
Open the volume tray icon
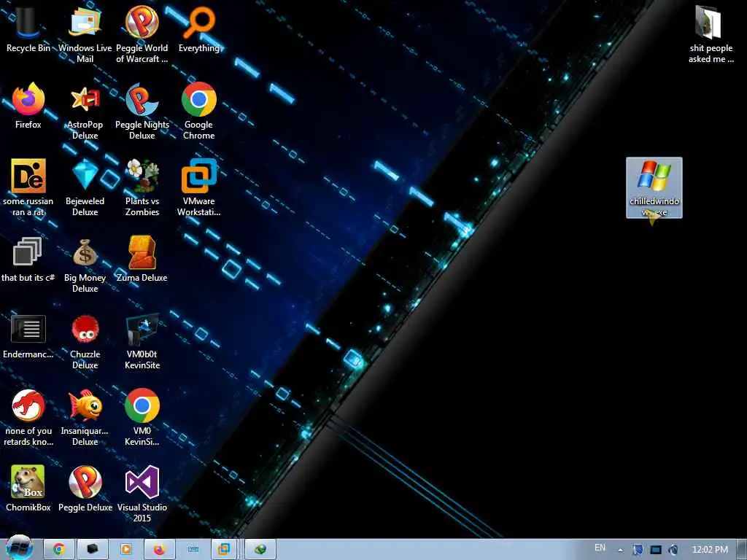[x=673, y=550]
